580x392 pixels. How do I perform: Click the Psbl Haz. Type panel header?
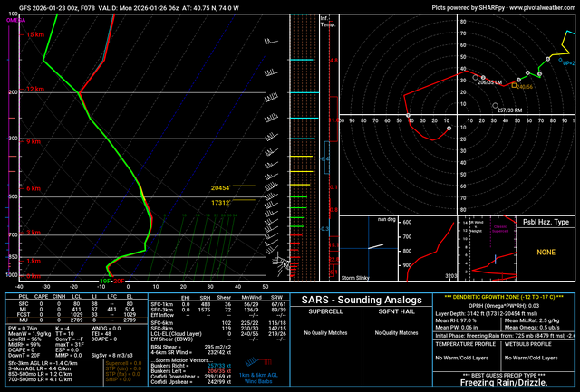[546, 222]
